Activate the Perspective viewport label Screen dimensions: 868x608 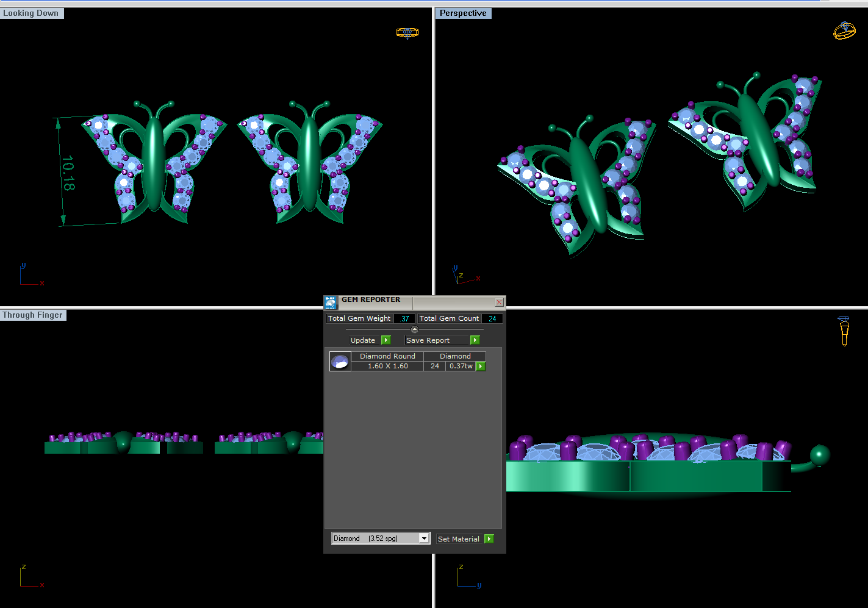coord(464,13)
